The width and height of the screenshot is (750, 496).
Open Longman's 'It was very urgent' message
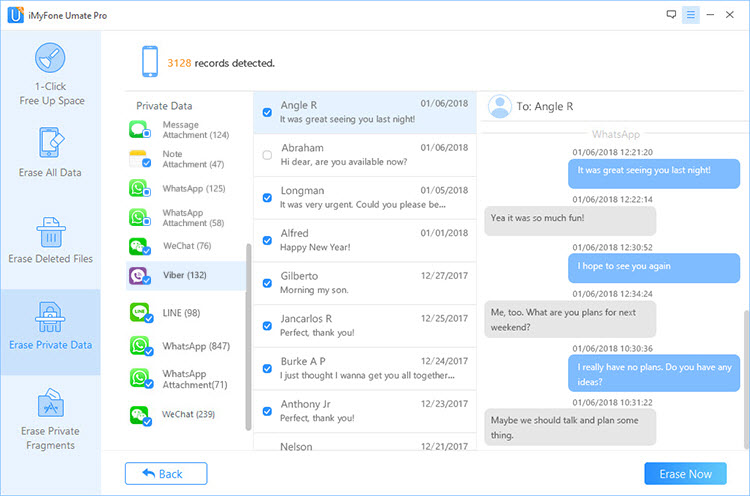click(x=365, y=198)
